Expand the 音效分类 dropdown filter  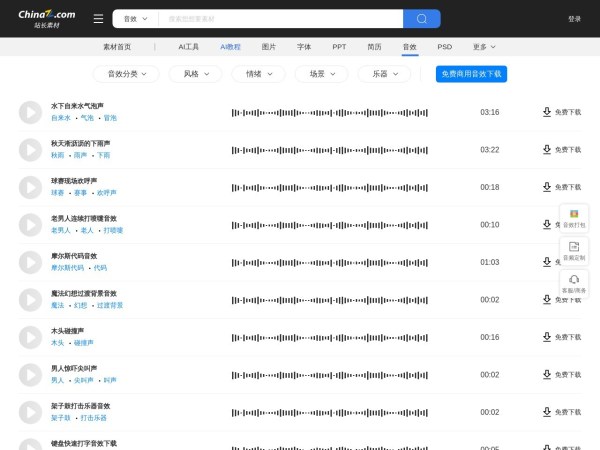pyautogui.click(x=126, y=74)
